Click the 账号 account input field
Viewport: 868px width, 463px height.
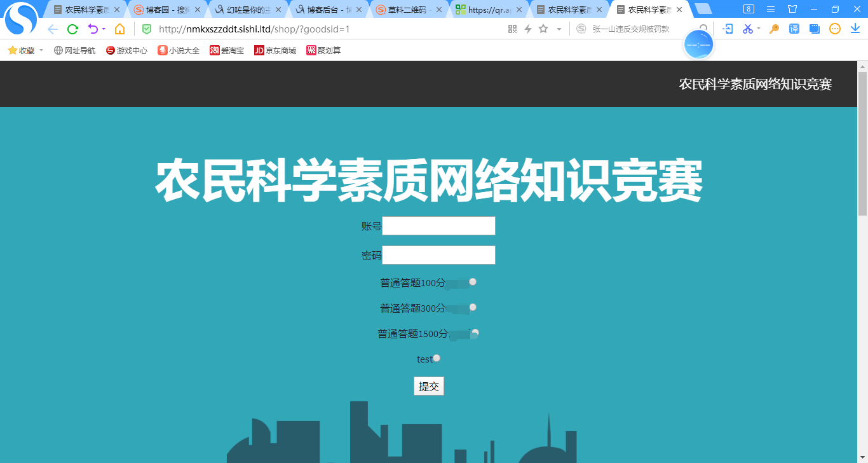(x=438, y=225)
